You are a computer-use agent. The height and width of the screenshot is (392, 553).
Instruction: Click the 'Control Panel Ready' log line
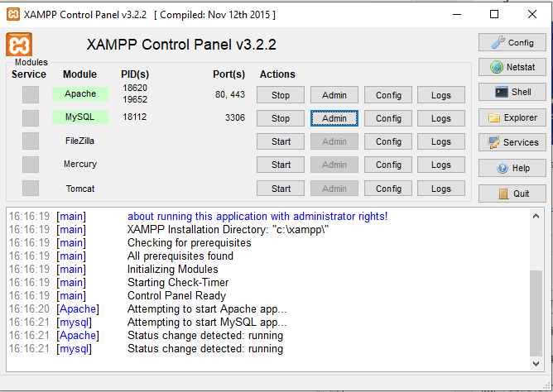[x=176, y=295]
